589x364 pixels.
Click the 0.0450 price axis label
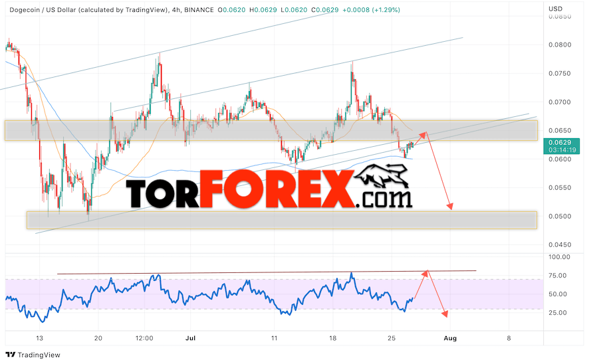(560, 244)
